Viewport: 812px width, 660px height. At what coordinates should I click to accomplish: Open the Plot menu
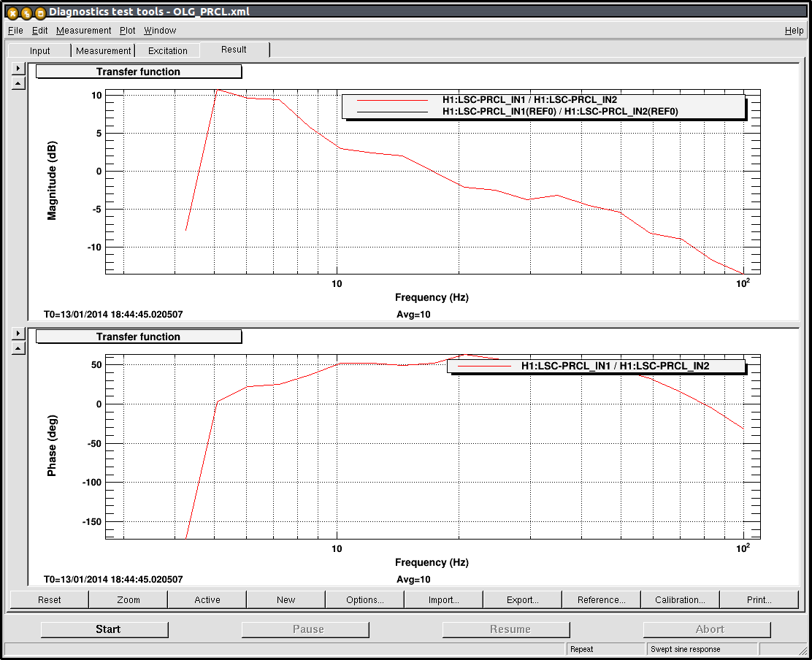coord(127,31)
